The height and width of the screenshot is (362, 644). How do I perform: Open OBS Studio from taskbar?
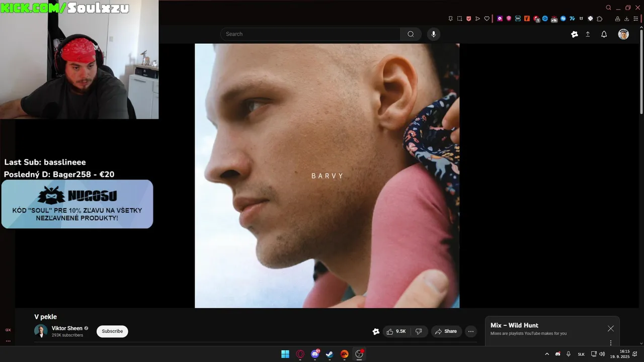pyautogui.click(x=359, y=354)
